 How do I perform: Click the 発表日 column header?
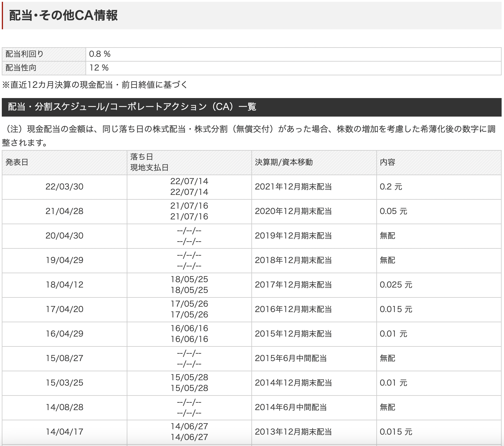point(65,162)
